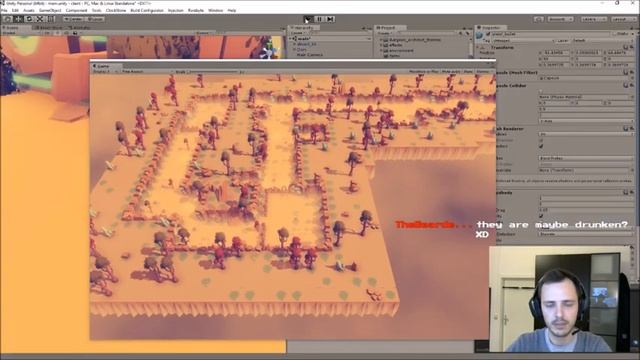Viewport: 640px width, 360px height.
Task: Open the Mesh Filter component gear icon
Action: click(631, 72)
